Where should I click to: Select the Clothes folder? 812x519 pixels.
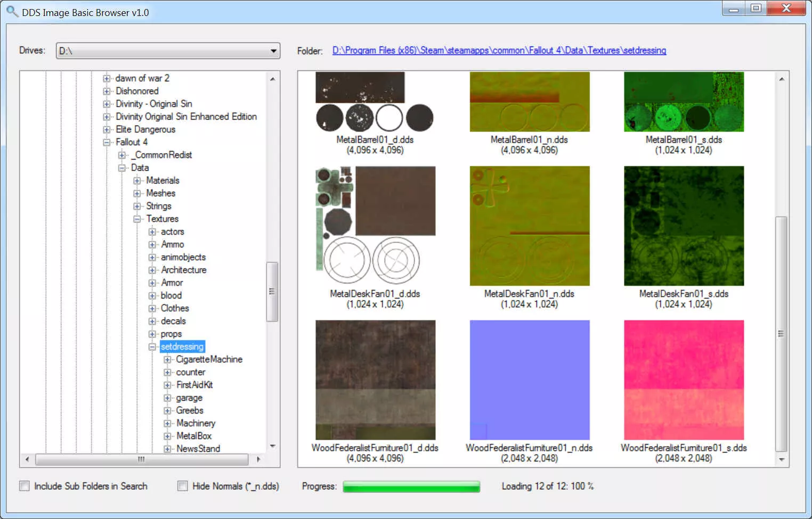tap(175, 308)
